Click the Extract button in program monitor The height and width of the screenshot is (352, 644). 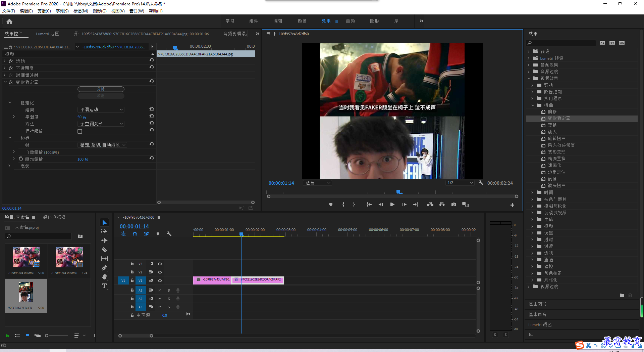[442, 205]
